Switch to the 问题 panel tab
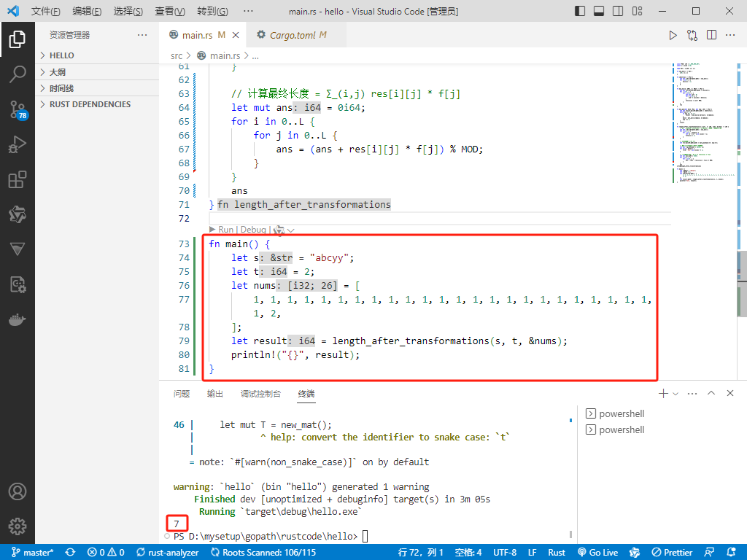Image resolution: width=747 pixels, height=560 pixels. pyautogui.click(x=182, y=394)
